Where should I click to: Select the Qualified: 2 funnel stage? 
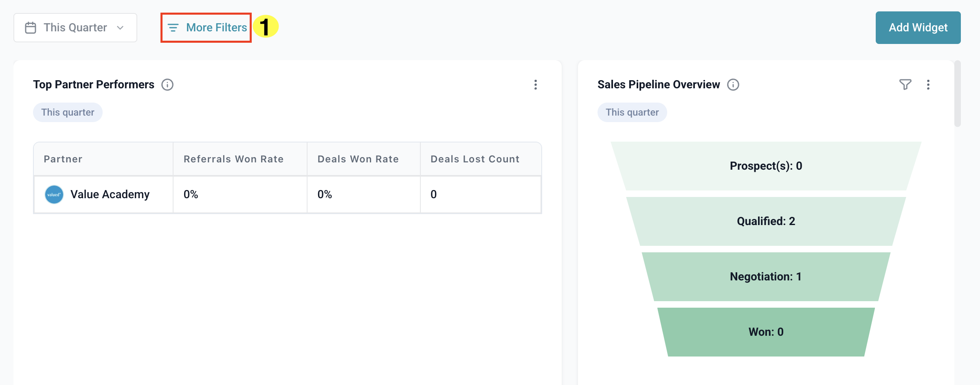coord(766,221)
